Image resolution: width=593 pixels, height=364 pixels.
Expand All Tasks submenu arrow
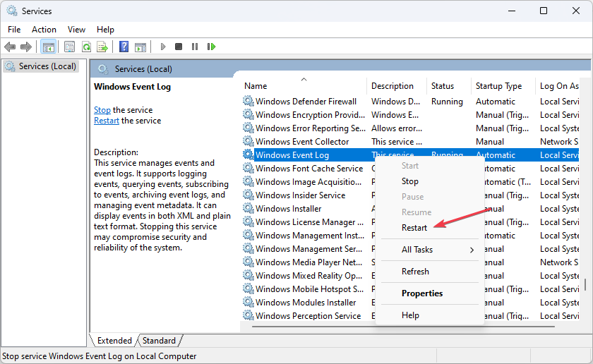[472, 250]
